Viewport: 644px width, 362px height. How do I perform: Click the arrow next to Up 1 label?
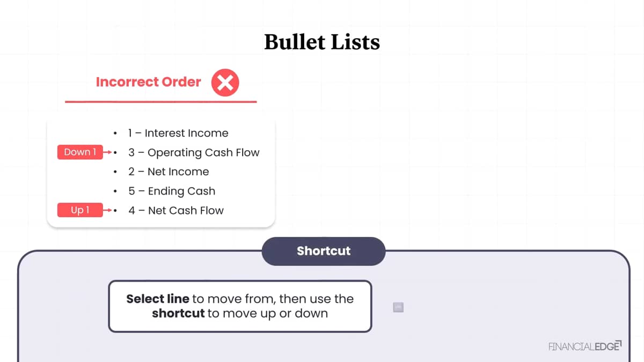(x=107, y=210)
